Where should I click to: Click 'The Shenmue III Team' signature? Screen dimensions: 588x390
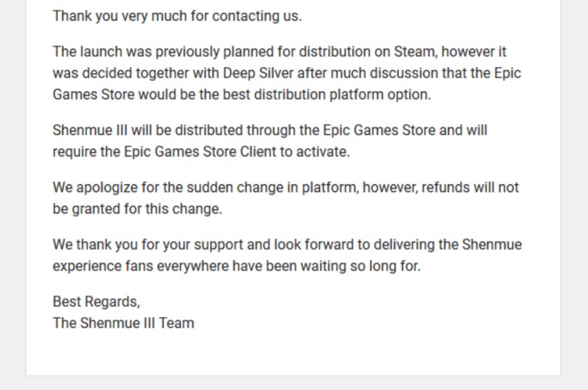coord(124,323)
